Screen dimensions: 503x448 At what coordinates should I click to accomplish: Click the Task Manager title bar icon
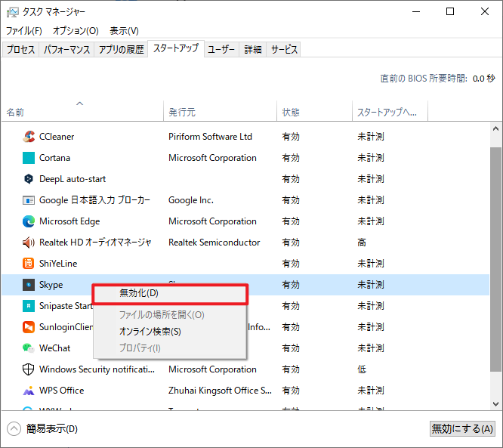click(13, 12)
